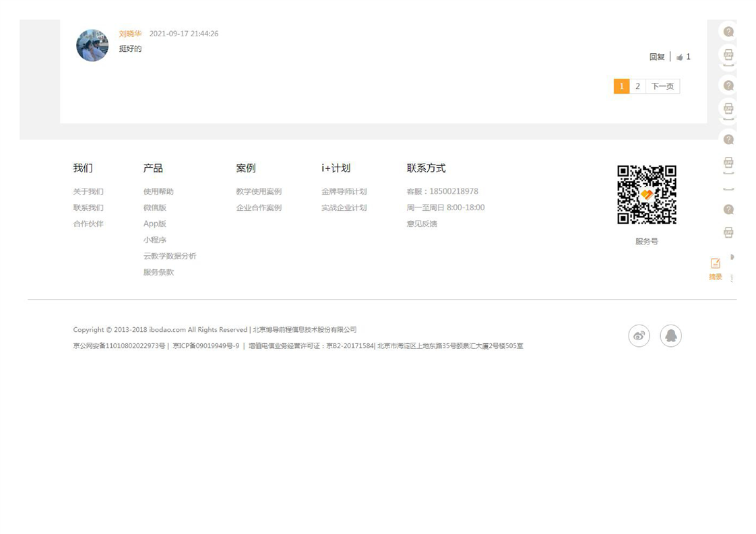Screen dimensions: 756x534
Task: Click the topmost APP phone icon in sidebar
Action: [x=728, y=55]
